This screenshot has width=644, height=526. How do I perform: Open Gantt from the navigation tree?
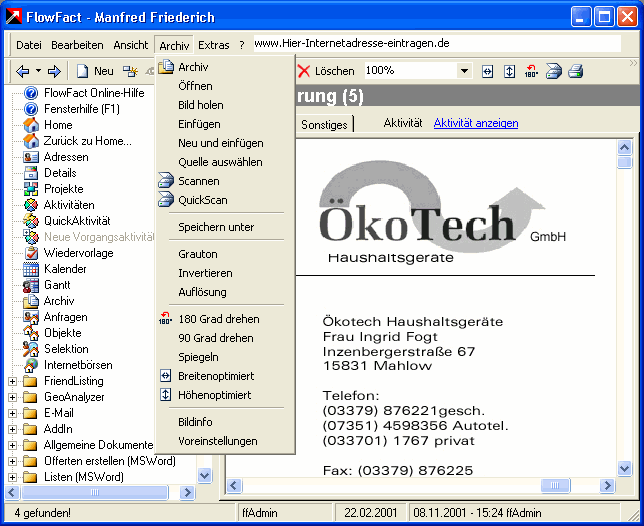(58, 285)
